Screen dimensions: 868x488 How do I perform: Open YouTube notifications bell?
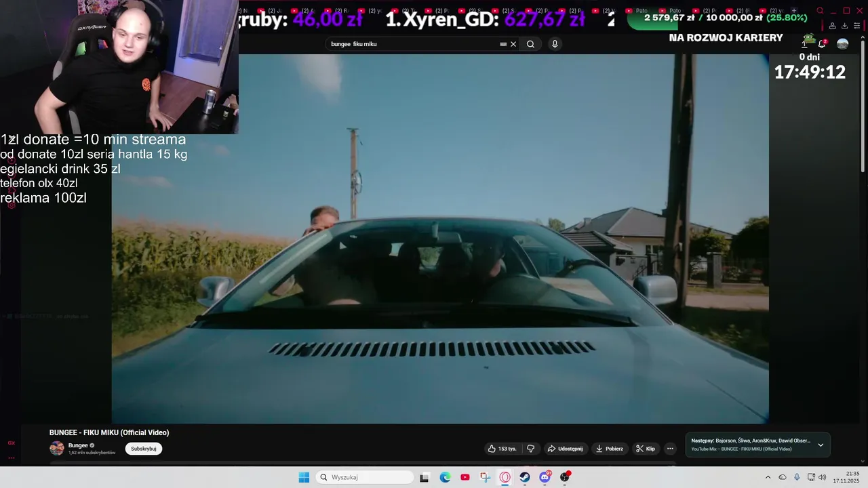(x=822, y=43)
